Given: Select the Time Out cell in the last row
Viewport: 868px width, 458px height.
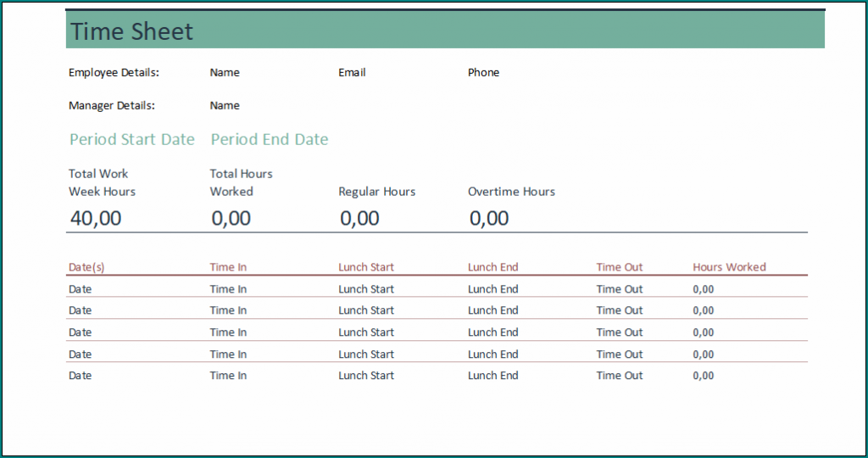Looking at the screenshot, I should coord(620,376).
